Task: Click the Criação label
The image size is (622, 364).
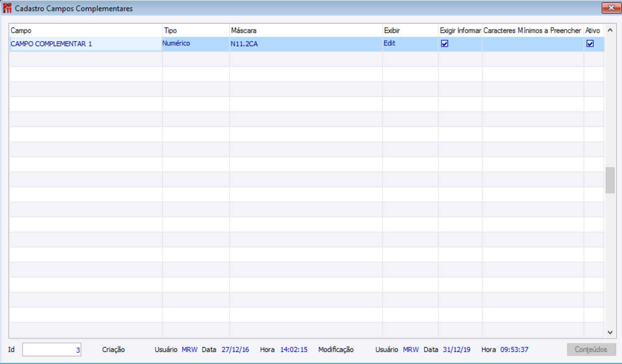Action: point(113,349)
